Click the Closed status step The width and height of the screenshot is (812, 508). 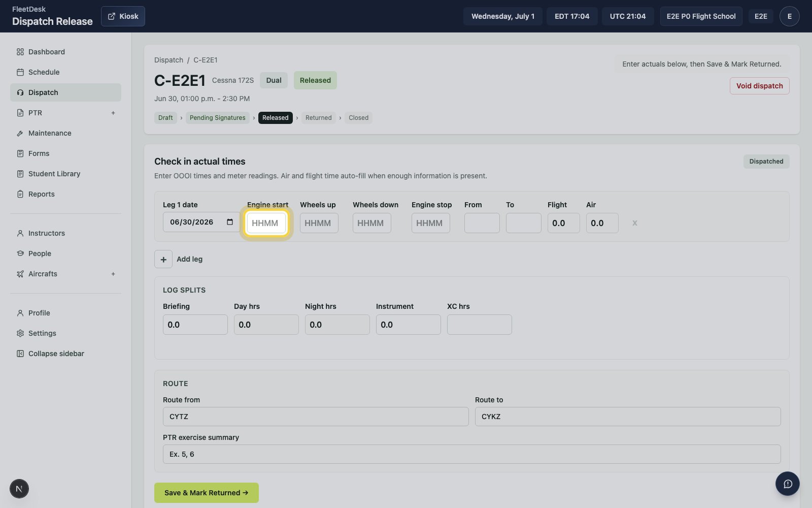click(x=359, y=118)
